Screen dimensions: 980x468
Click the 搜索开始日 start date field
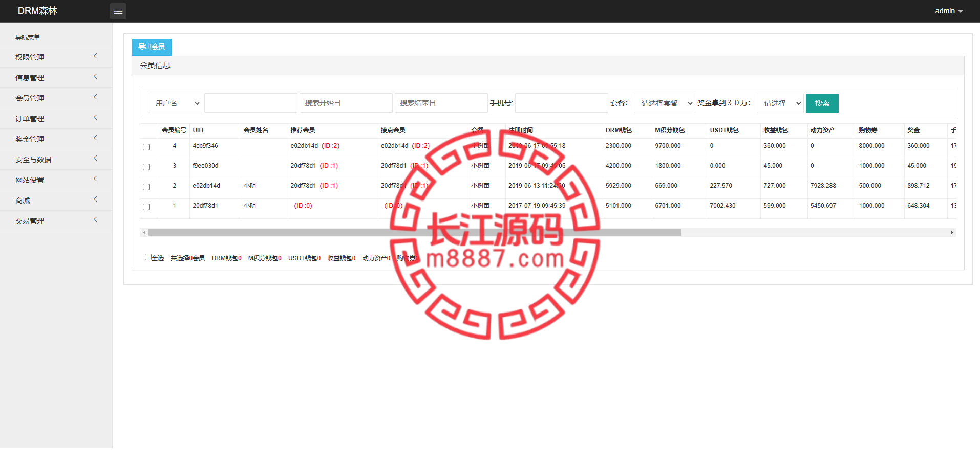tap(346, 103)
